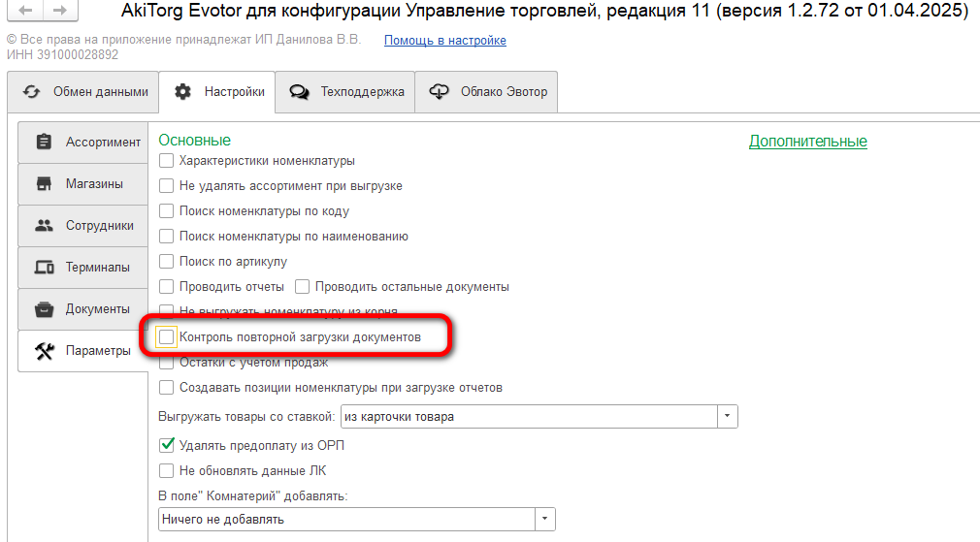Uncheck Удалять предоплату из ОРП
This screenshot has height=542, width=980.
click(x=166, y=445)
